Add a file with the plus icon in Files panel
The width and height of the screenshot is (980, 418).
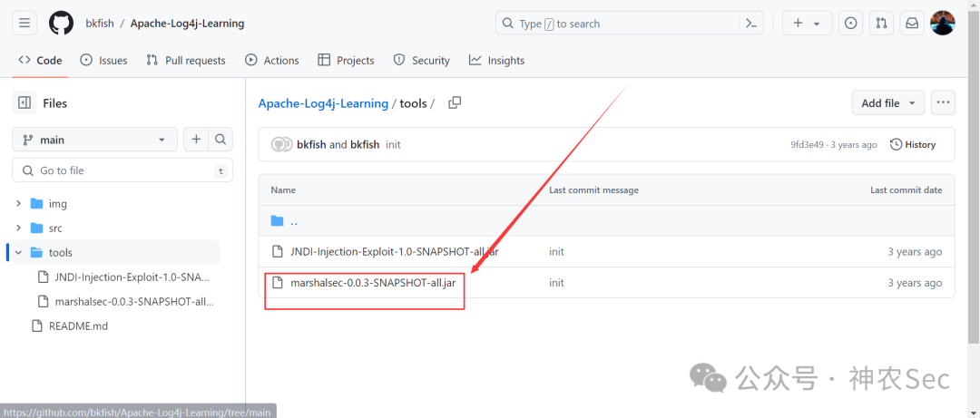pos(196,140)
